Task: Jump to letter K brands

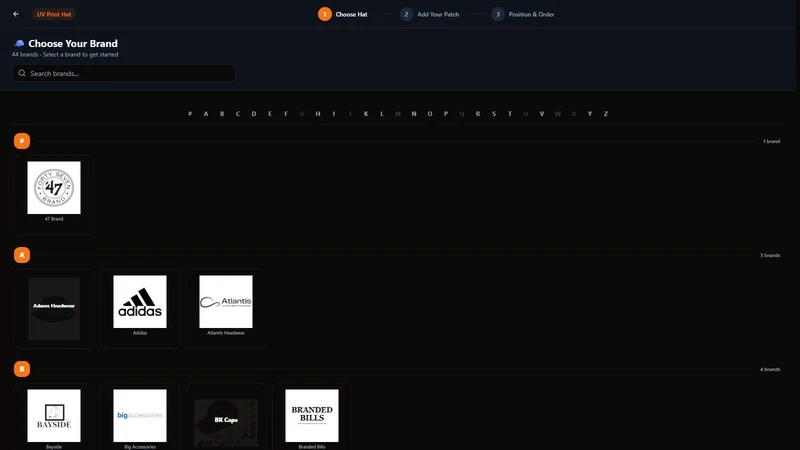Action: 366,114
